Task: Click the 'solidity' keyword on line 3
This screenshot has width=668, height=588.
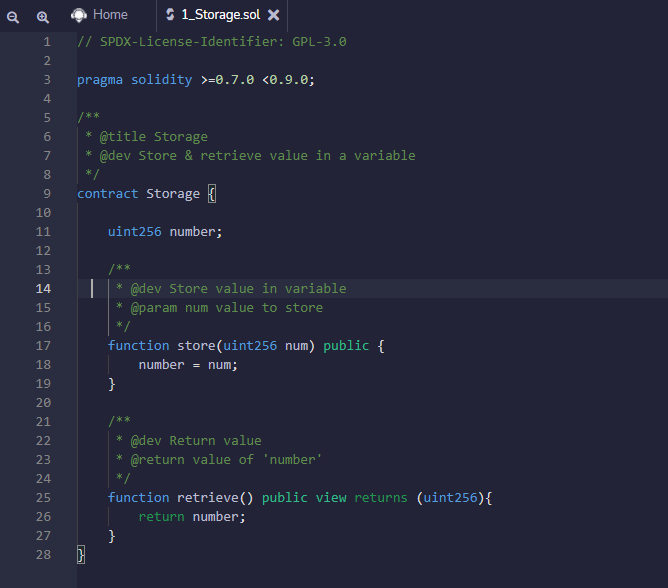Action: (161, 80)
